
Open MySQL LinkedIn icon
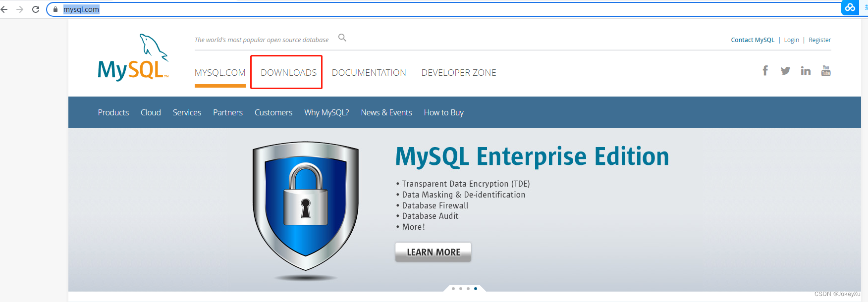[806, 71]
